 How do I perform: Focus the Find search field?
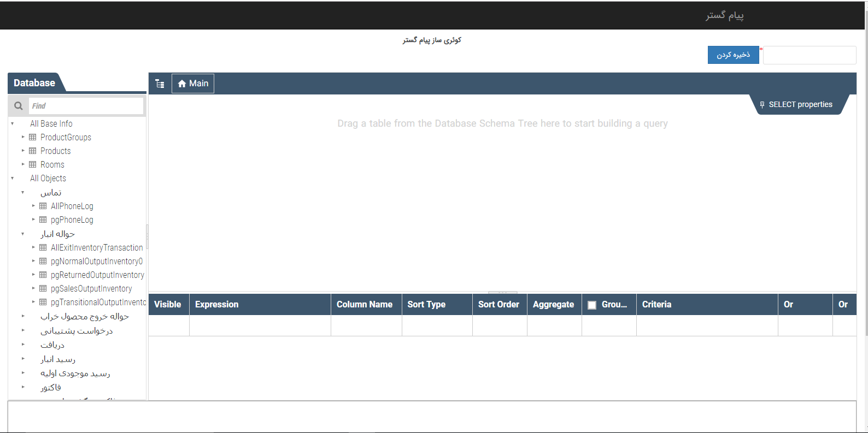(x=86, y=106)
